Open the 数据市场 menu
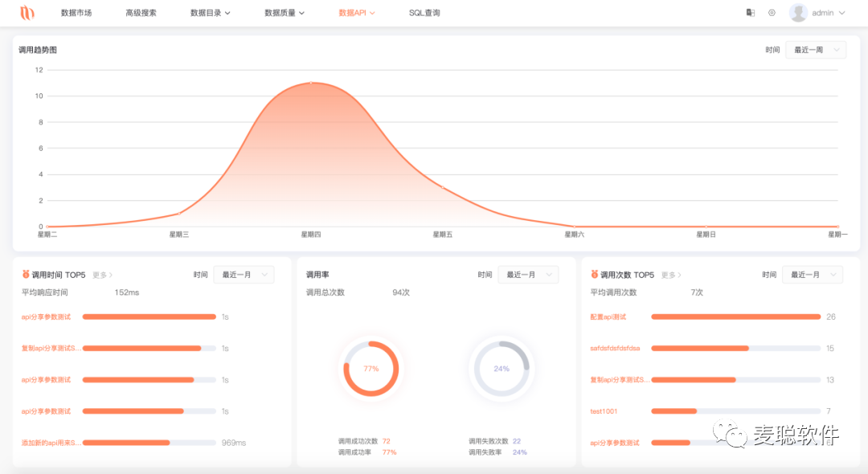Screen dimensions: 868x474 [76, 13]
